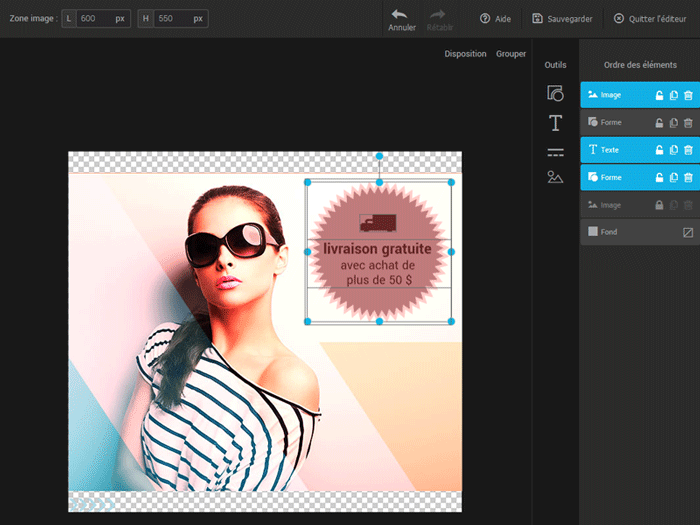The width and height of the screenshot is (700, 525).
Task: Unlock the dimmed bottom Image layer
Action: tap(659, 205)
